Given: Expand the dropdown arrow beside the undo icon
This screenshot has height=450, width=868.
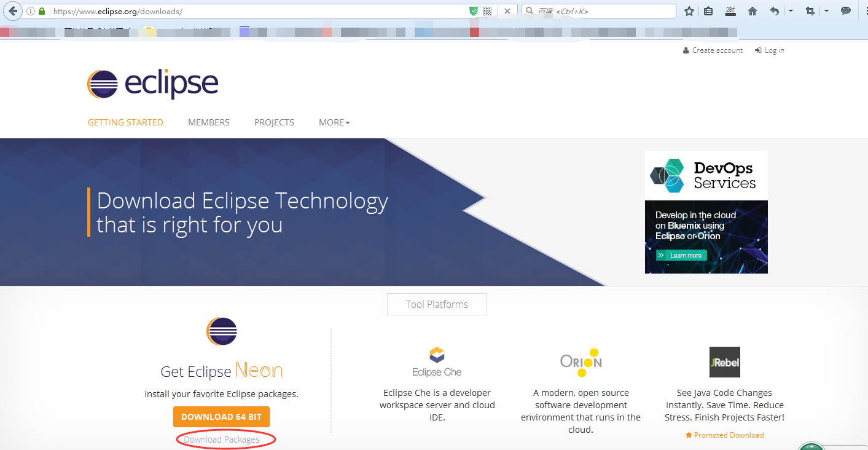Looking at the screenshot, I should point(791,11).
